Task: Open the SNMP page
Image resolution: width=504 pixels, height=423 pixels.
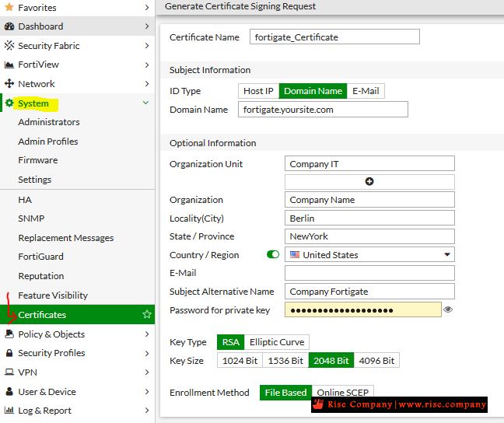Action: pyautogui.click(x=31, y=218)
